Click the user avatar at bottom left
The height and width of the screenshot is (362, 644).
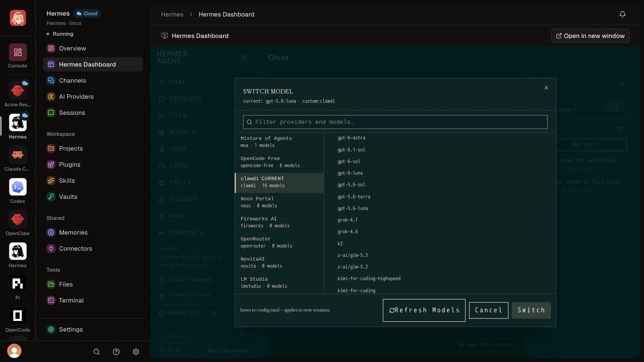[14, 351]
